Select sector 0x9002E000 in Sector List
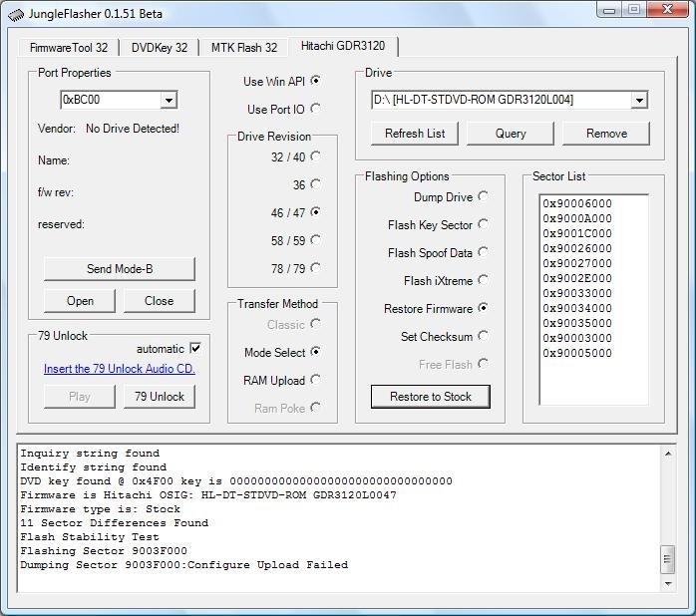This screenshot has width=696, height=616. pyautogui.click(x=577, y=278)
